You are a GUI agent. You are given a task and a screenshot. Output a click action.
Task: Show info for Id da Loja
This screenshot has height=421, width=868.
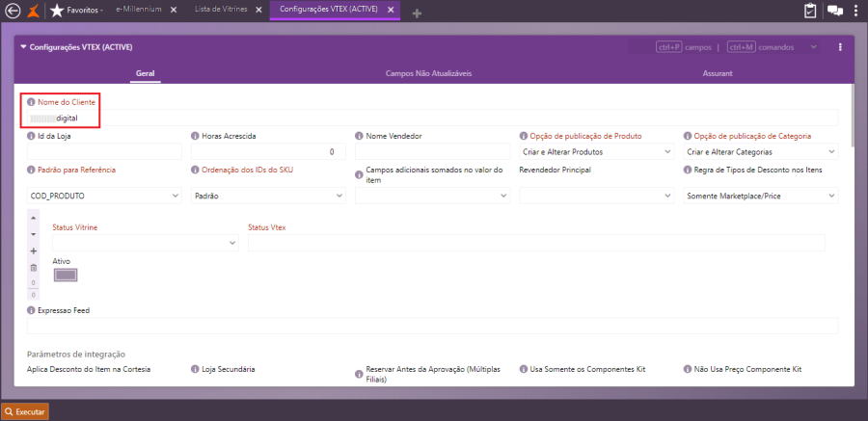31,136
